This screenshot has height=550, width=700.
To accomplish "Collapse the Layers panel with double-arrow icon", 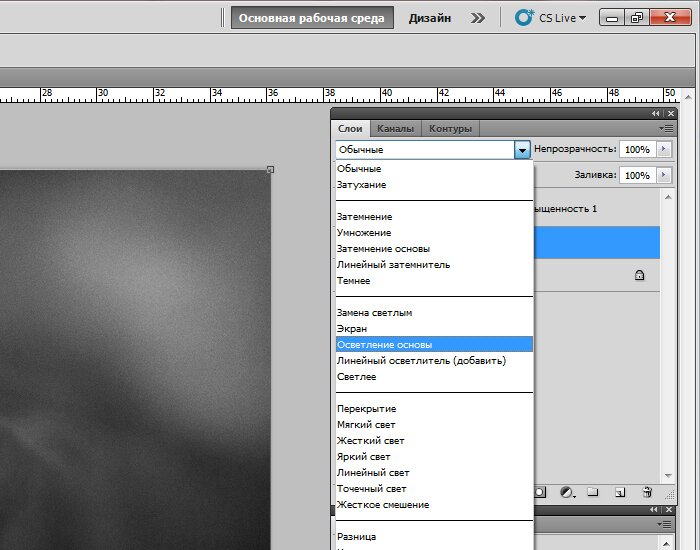I will tap(657, 114).
